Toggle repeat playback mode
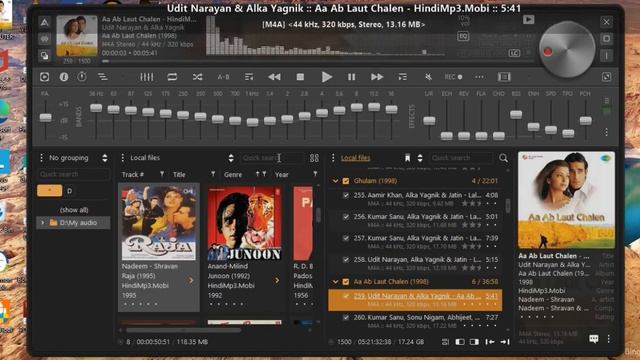This screenshot has height=360, width=640. 172,77
